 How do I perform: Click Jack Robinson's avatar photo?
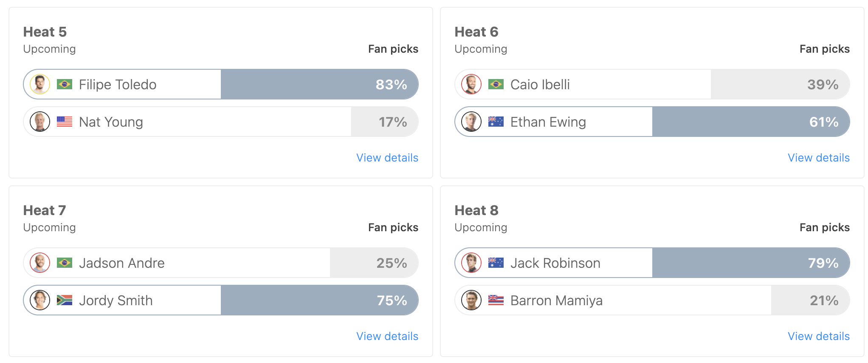[x=471, y=263]
